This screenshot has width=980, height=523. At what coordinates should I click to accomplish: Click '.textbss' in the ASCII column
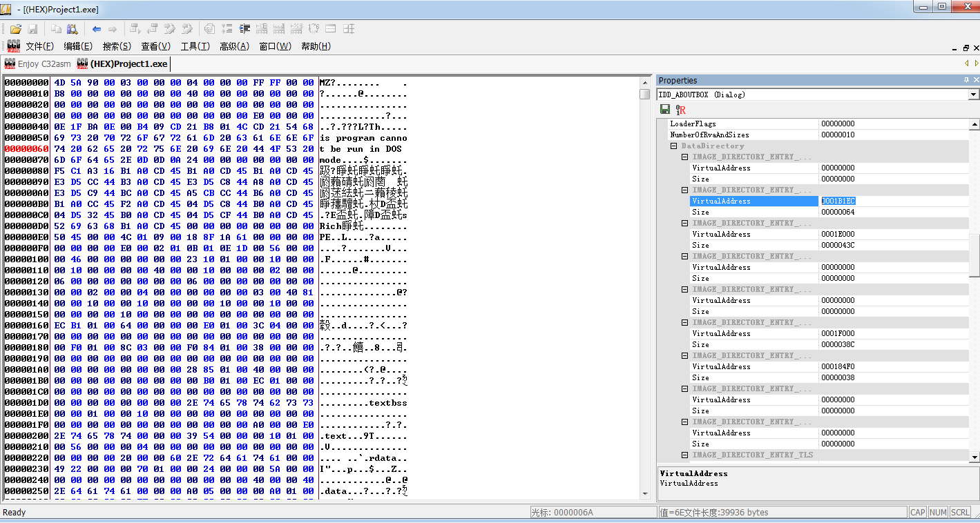point(389,402)
